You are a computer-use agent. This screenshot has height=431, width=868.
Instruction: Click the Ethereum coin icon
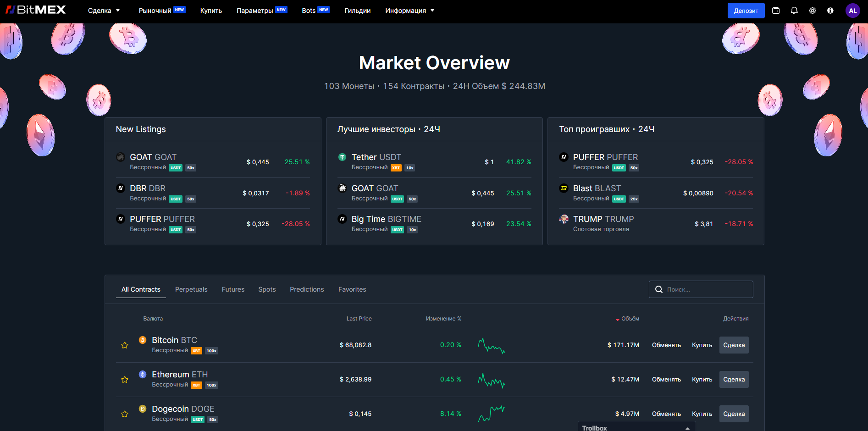tap(143, 374)
